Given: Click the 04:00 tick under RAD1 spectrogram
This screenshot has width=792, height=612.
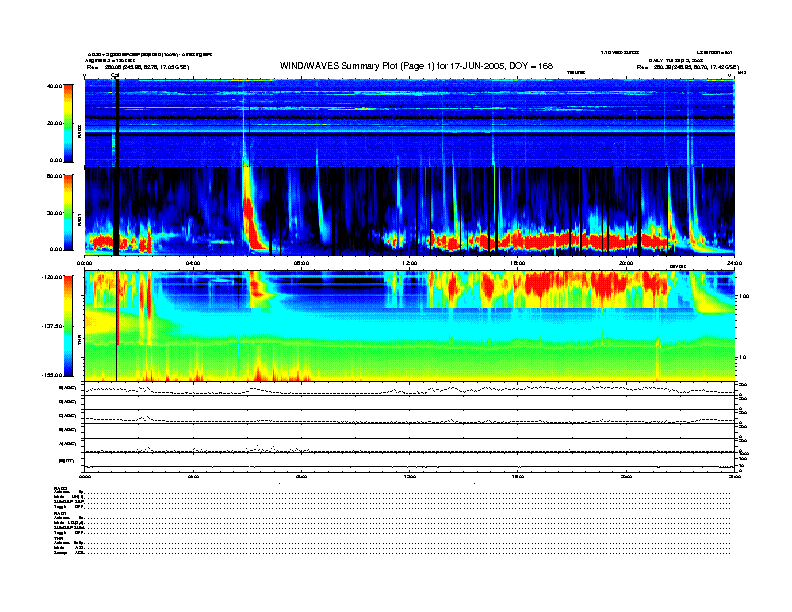Looking at the screenshot, I should click(x=193, y=263).
